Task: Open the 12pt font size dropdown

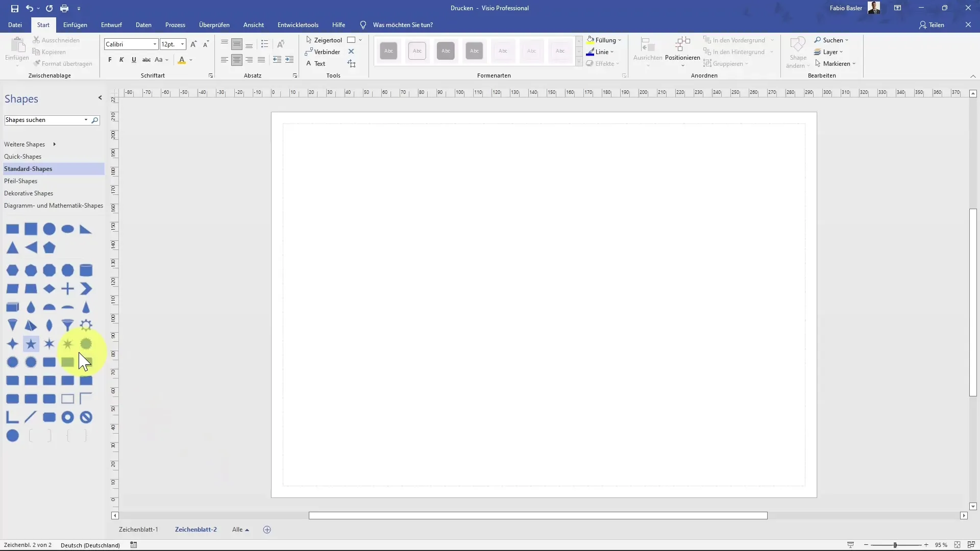Action: [x=182, y=44]
